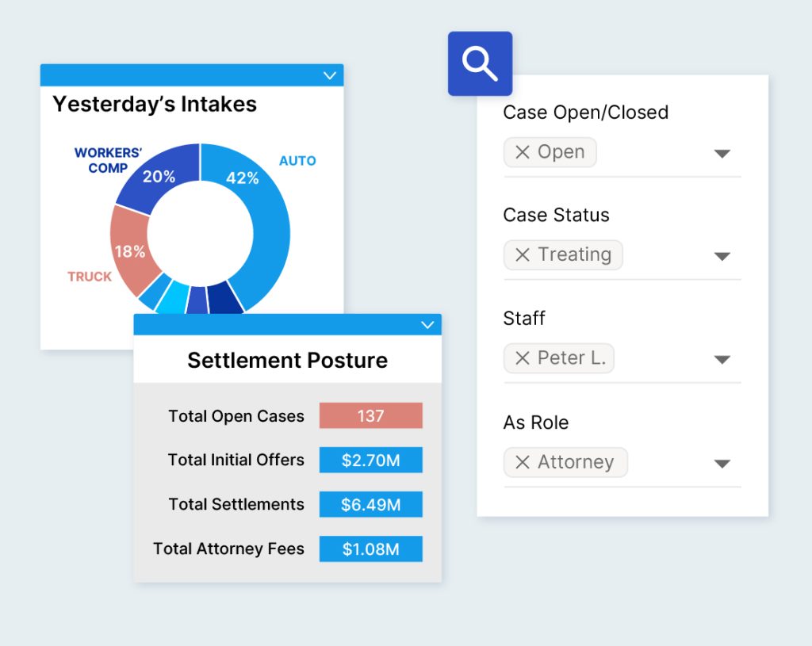
Task: Click the Total Open Cases value 137
Action: coord(370,416)
